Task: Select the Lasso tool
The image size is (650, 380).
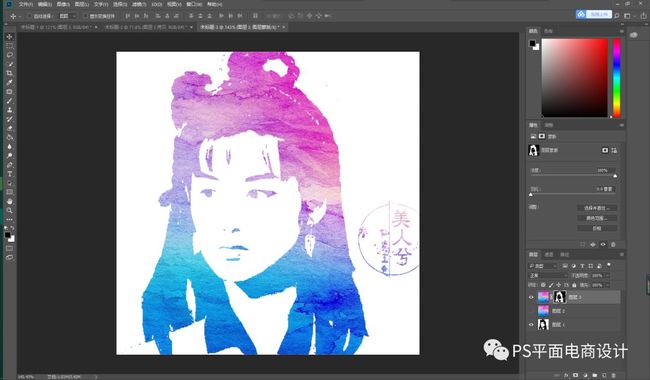Action: [10, 55]
